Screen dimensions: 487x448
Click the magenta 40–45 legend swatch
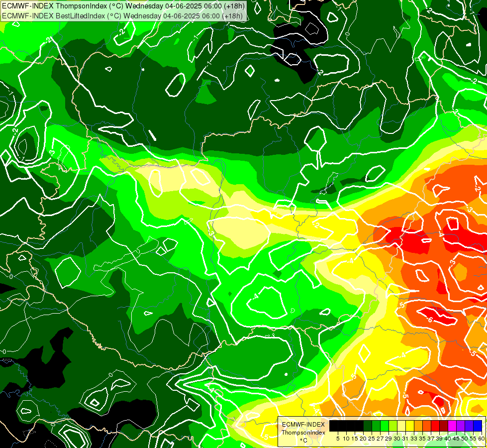click(x=452, y=426)
